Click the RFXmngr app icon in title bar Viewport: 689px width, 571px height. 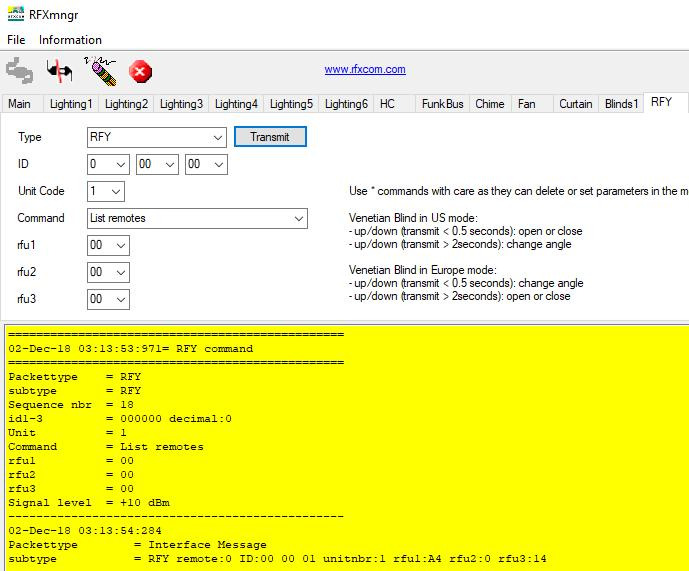14,13
